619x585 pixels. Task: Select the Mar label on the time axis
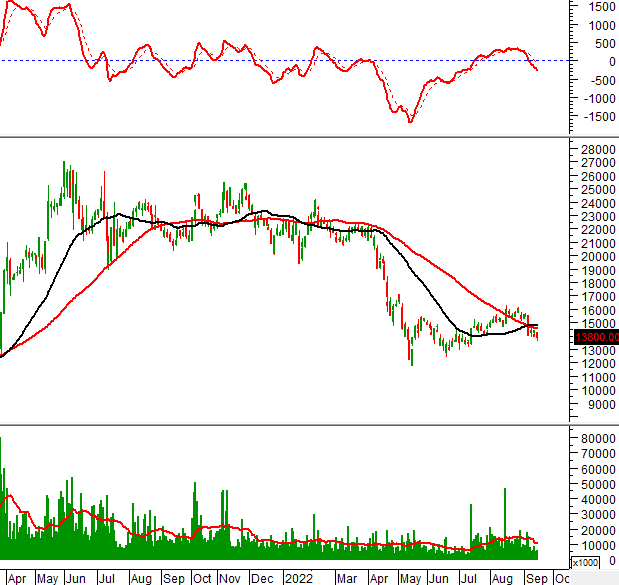pos(346,578)
